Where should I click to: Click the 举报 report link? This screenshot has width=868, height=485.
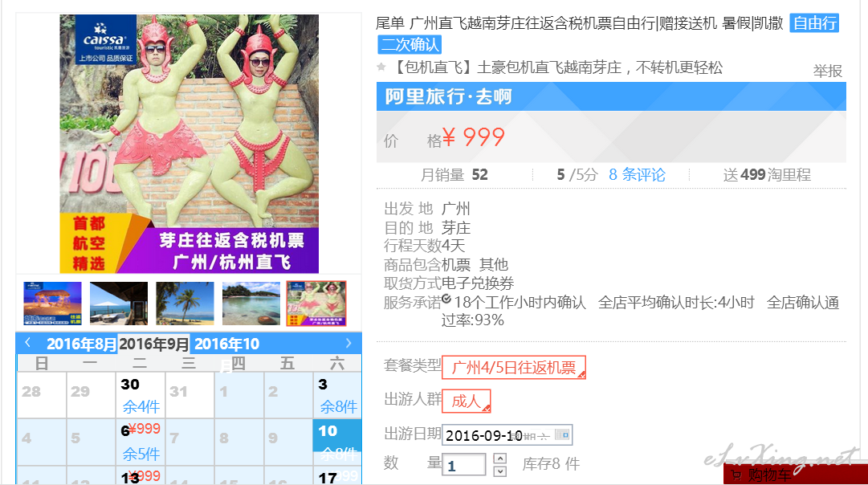828,71
